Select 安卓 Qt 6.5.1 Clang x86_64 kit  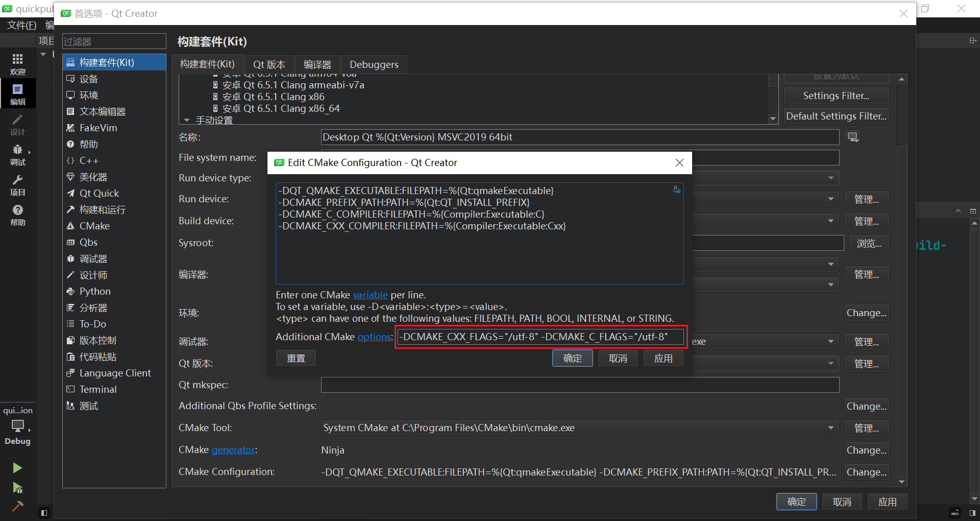(x=281, y=108)
